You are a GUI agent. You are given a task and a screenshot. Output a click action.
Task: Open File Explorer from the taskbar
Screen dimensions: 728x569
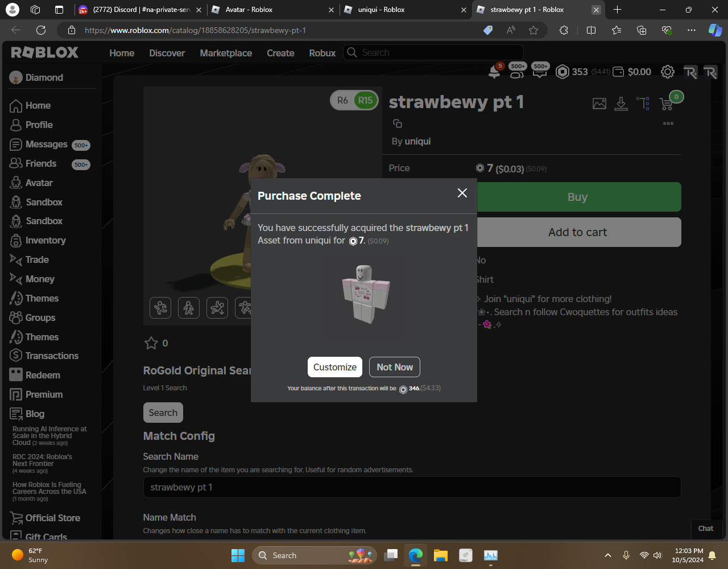click(x=441, y=555)
